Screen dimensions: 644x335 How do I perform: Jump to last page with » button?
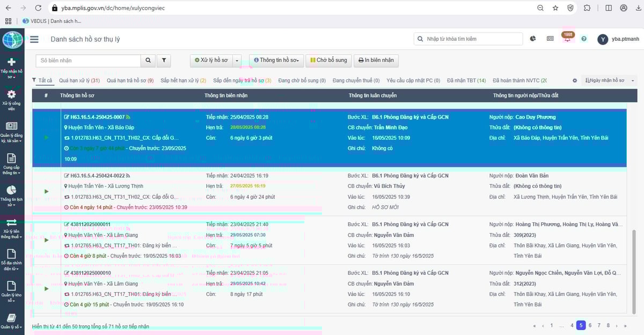pyautogui.click(x=625, y=325)
